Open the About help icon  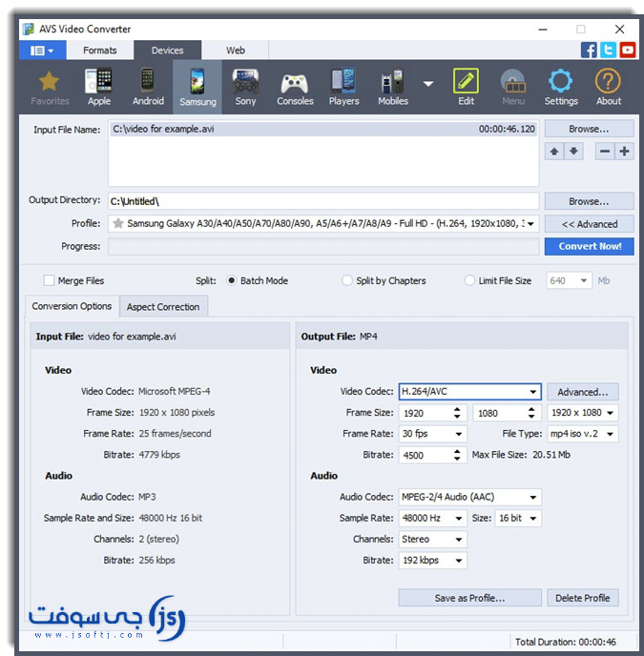609,88
